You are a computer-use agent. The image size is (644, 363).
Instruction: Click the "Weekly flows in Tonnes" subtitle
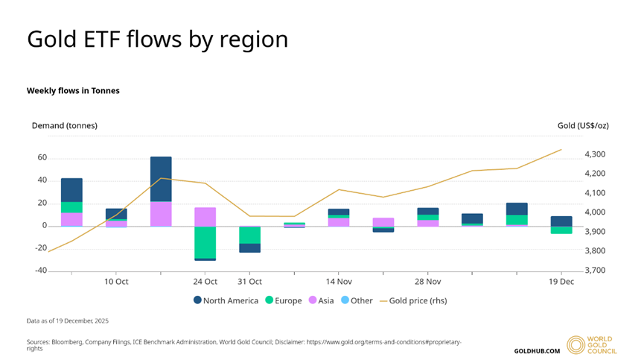pyautogui.click(x=73, y=91)
